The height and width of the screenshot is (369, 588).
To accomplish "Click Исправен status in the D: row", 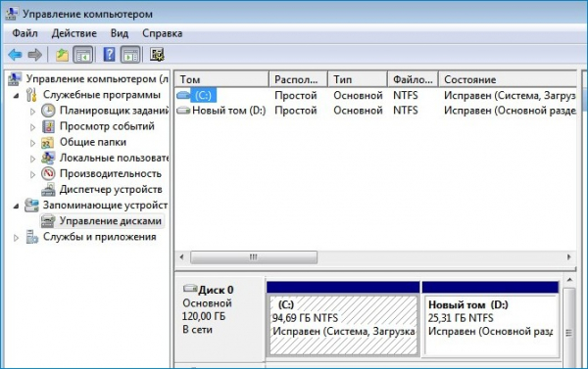I will [x=510, y=111].
